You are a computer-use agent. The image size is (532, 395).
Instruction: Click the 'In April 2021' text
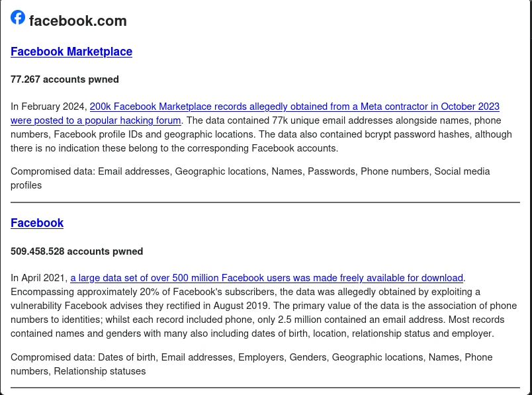point(38,278)
